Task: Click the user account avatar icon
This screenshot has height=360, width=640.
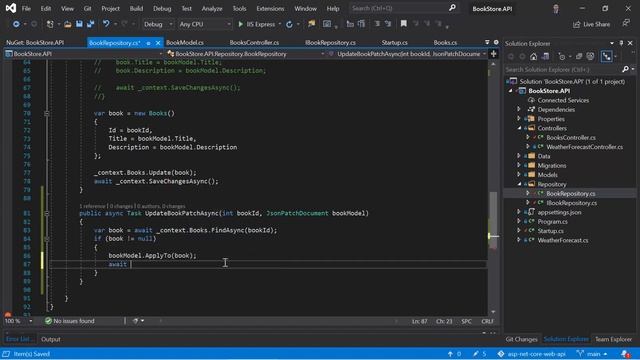Action: tap(556, 9)
